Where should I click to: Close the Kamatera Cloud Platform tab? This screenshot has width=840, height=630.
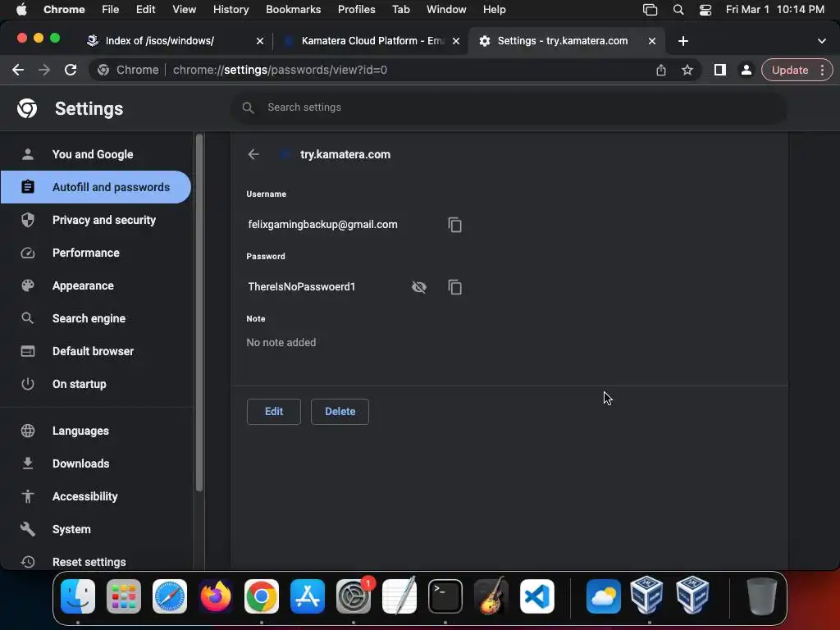(456, 41)
